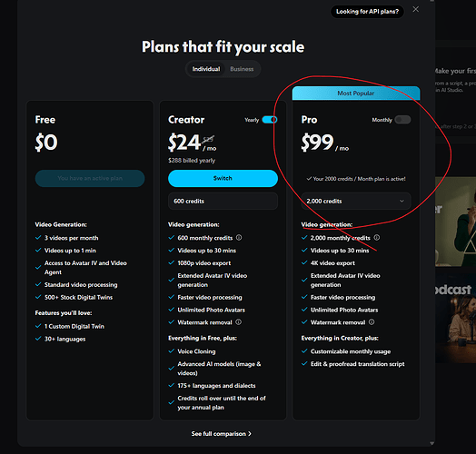Click the podcast thumbnail behind the dialog
Screen dimensions: 476x454
pyautogui.click(x=455, y=317)
